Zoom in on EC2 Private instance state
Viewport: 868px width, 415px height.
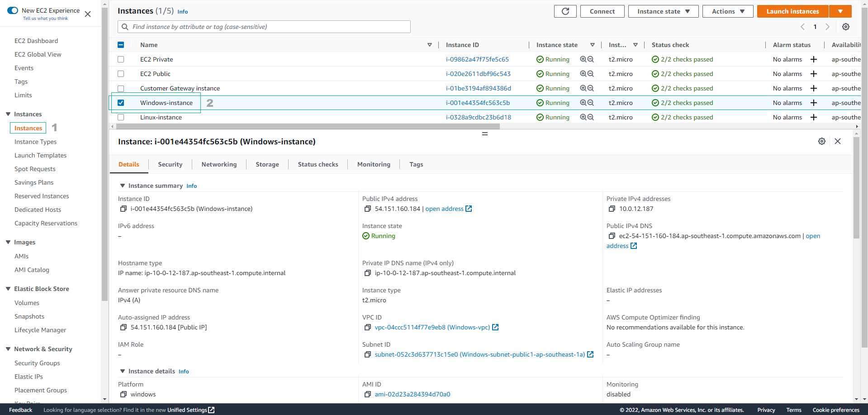[583, 59]
